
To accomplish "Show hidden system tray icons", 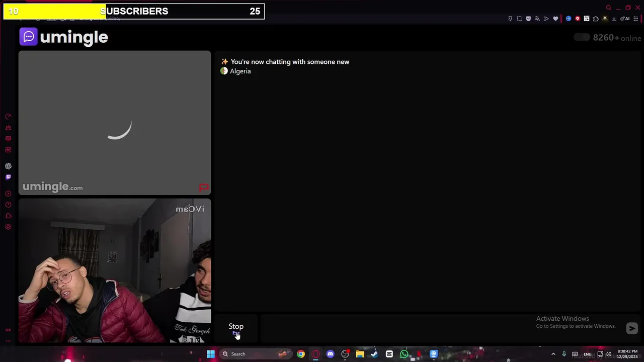I will click(553, 354).
